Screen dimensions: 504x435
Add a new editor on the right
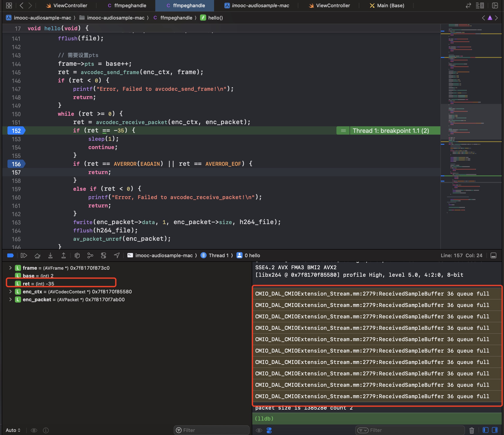click(x=495, y=5)
